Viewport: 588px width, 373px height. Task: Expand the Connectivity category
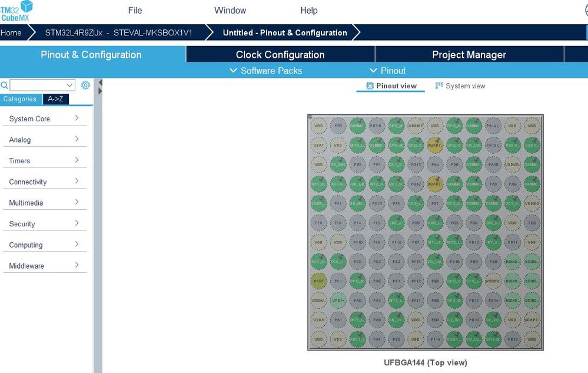coord(44,181)
